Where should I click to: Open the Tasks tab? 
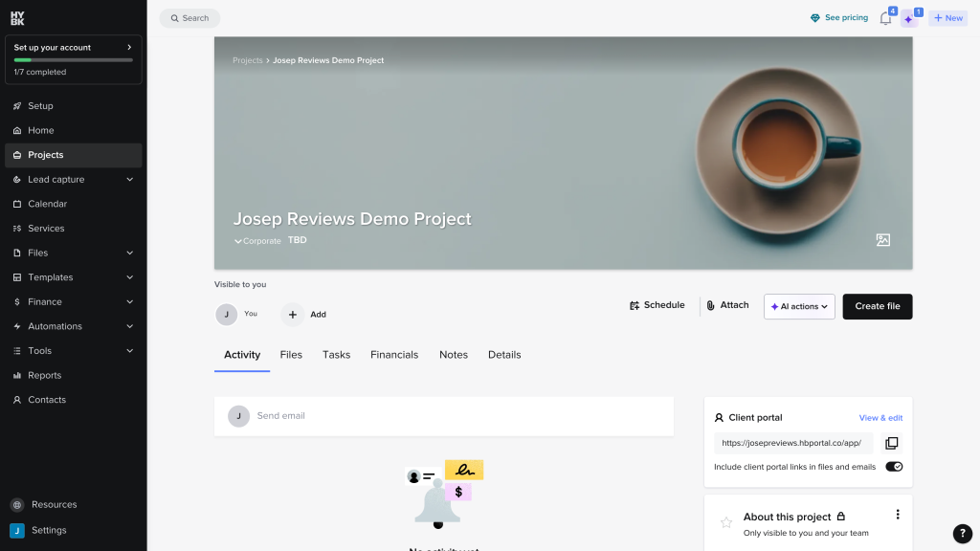[x=336, y=355]
